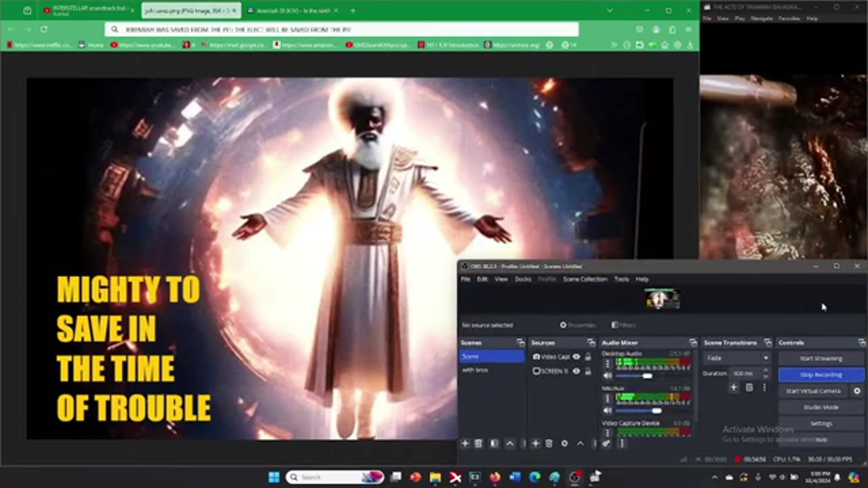Open PowerPoint from the taskbar

pos(416,477)
